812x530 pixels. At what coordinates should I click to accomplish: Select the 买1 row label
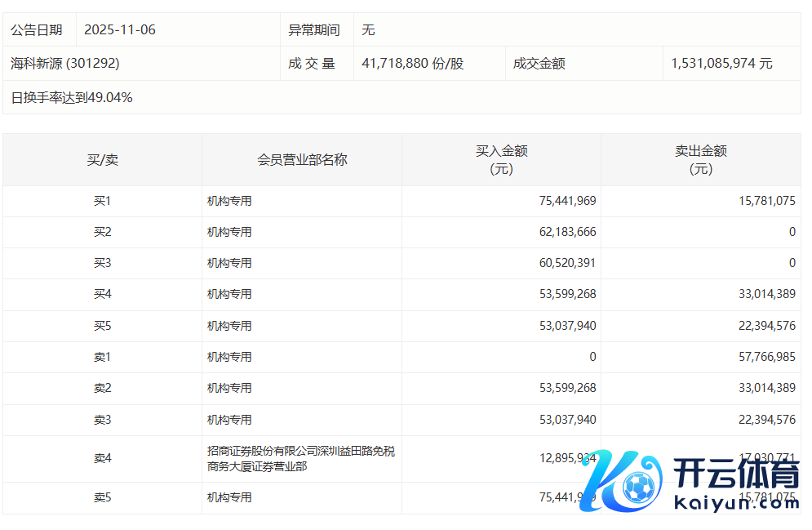102,201
